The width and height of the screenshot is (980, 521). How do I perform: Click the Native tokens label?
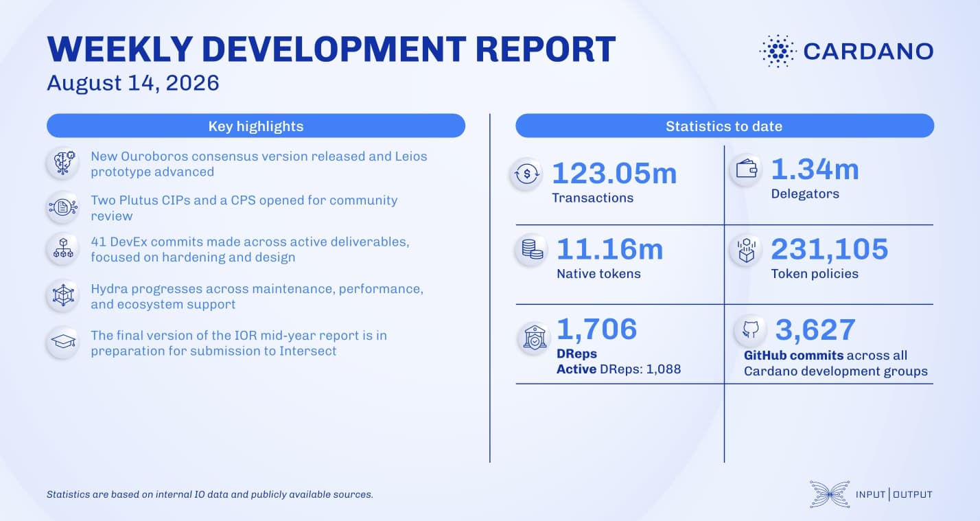[598, 274]
